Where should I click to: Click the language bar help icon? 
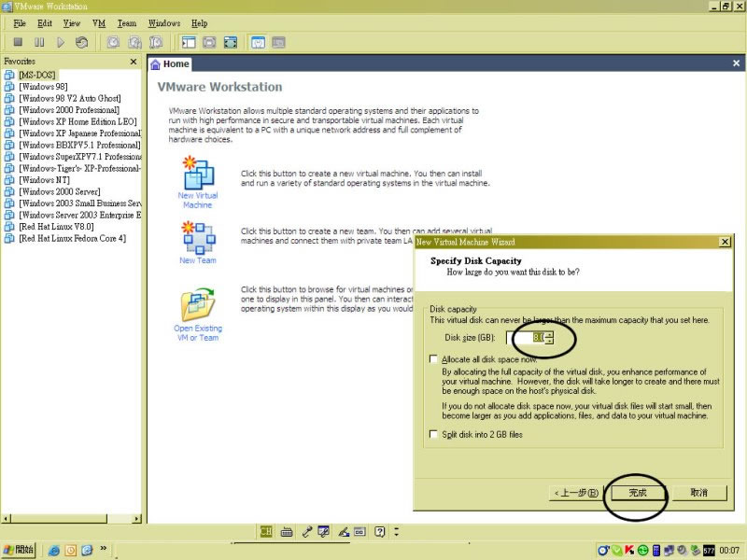[379, 531]
